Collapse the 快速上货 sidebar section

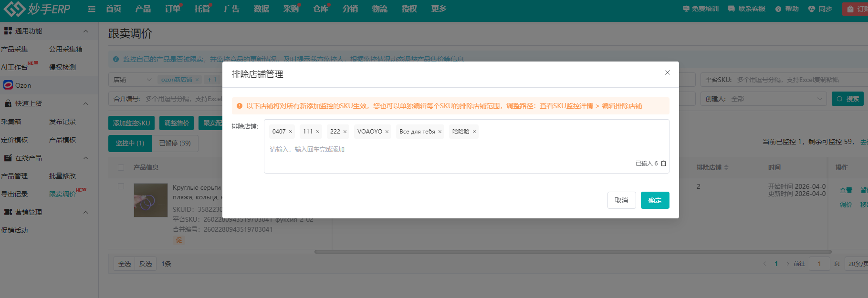(x=85, y=103)
